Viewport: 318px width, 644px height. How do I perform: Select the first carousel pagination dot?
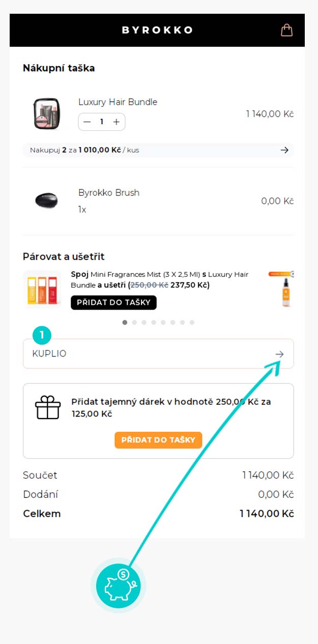[x=125, y=322]
